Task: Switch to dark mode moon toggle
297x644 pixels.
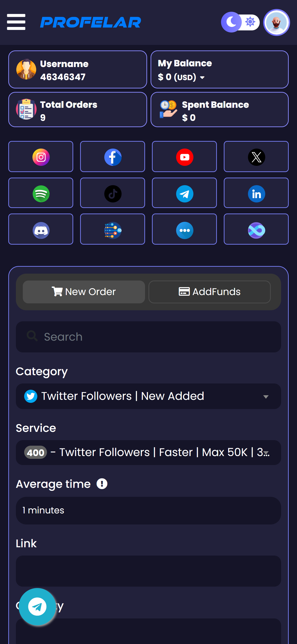Action: pos(232,22)
